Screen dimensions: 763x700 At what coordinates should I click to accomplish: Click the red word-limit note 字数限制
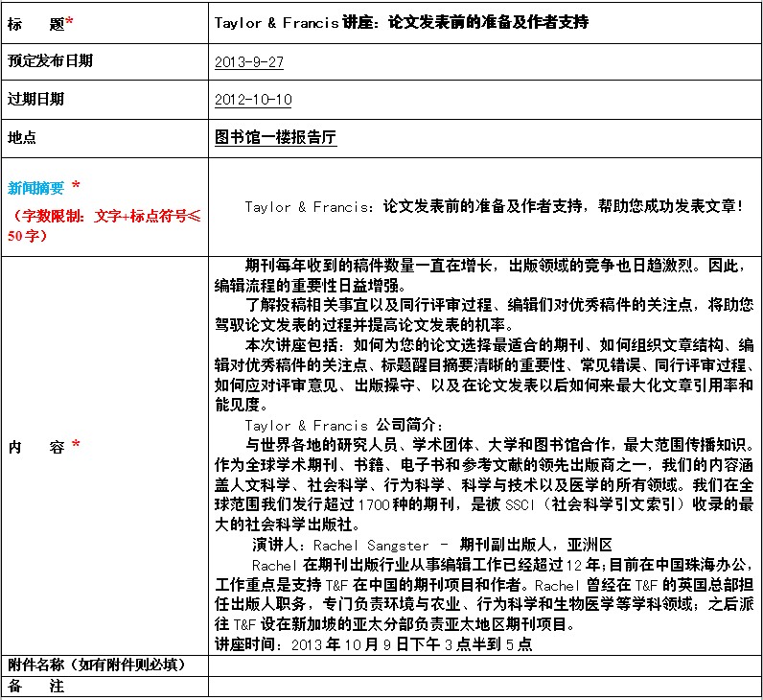pos(104,225)
